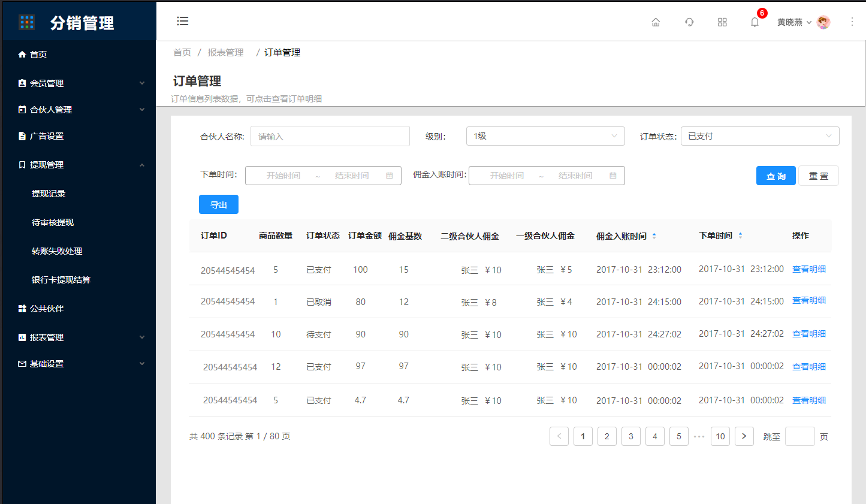The image size is (866, 504).
Task: Click the 基础设置 envelope icon
Action: click(22, 364)
